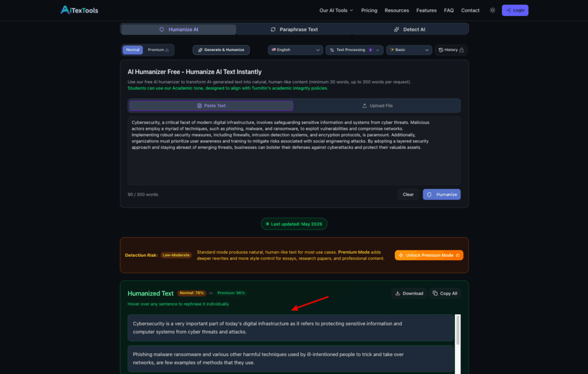Viewport: 588px width, 374px height.
Task: Click the Detection Risk label
Action: point(141,255)
